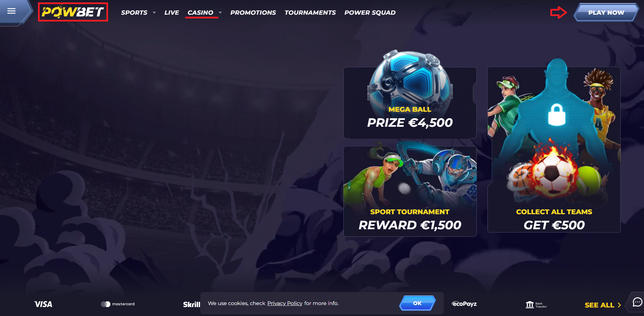This screenshot has width=644, height=316.
Task: Select the Visa payment logo
Action: (x=43, y=304)
